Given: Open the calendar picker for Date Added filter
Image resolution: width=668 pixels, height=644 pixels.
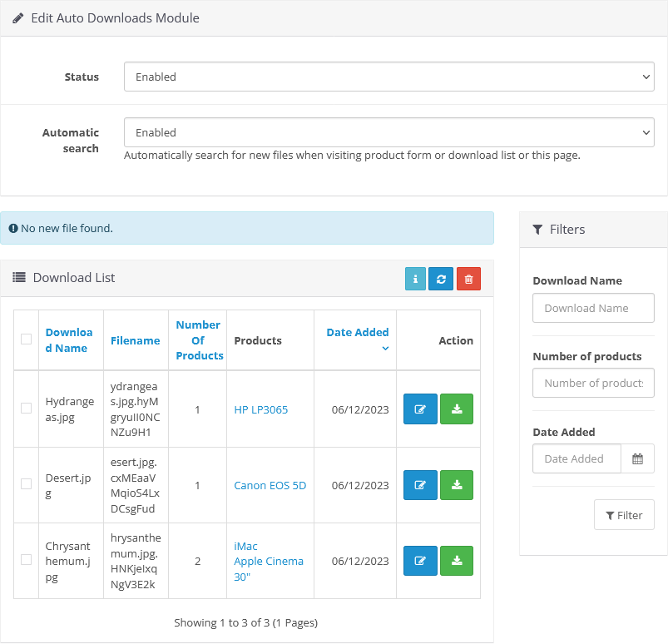Looking at the screenshot, I should coord(637,458).
